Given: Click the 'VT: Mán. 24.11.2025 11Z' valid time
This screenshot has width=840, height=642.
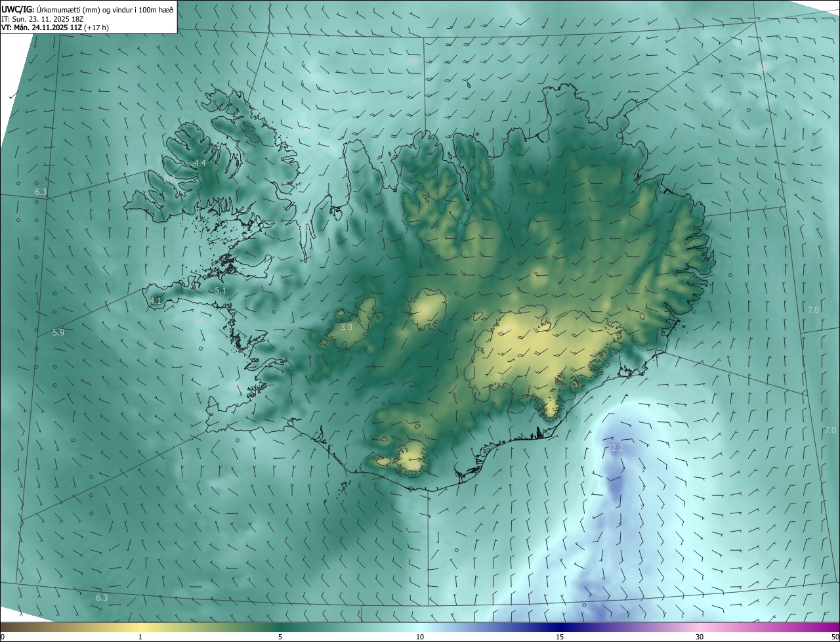Looking at the screenshot, I should pos(40,28).
